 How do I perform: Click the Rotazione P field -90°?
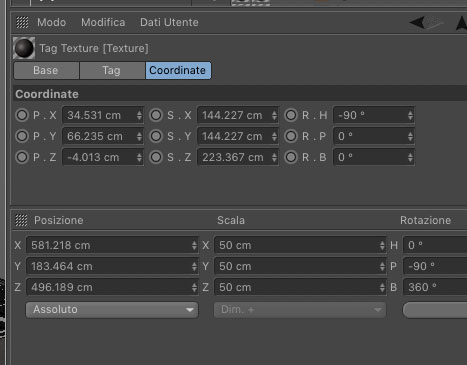pyautogui.click(x=435, y=266)
